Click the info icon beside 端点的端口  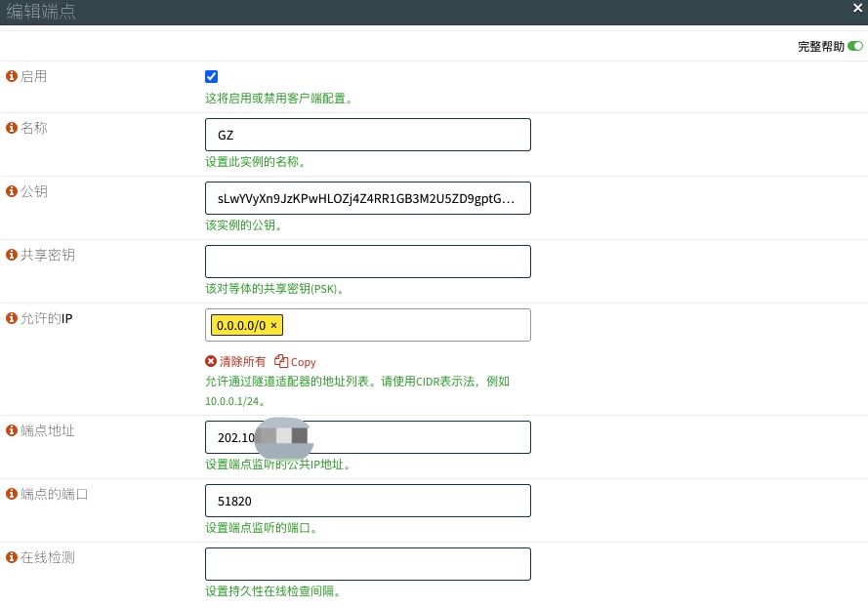[x=12, y=494]
